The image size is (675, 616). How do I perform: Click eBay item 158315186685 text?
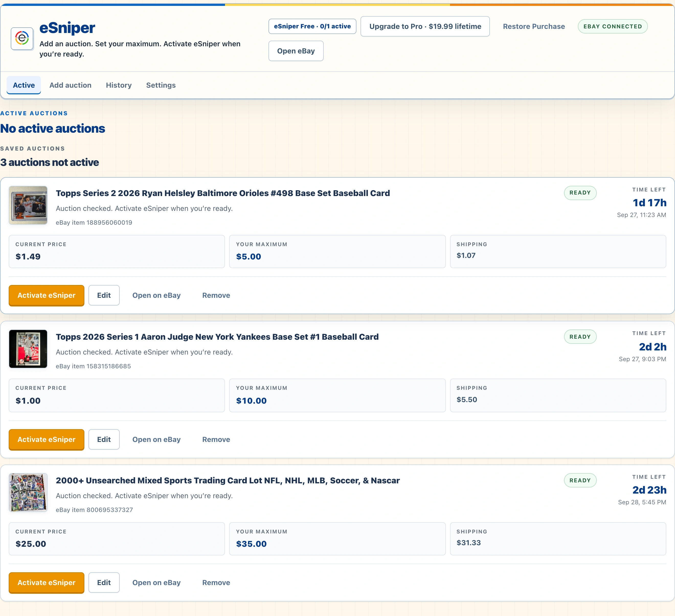tap(93, 366)
